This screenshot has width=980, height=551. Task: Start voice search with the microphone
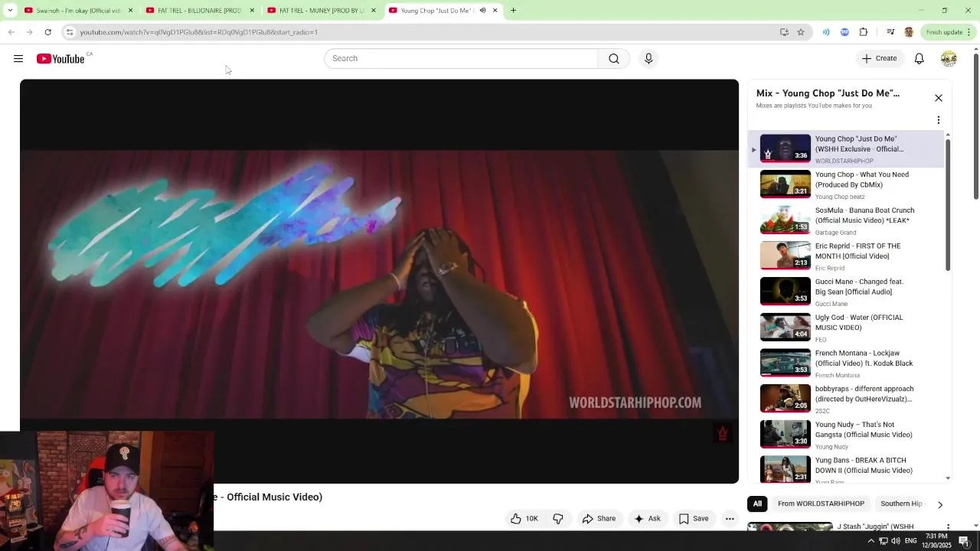pos(648,59)
